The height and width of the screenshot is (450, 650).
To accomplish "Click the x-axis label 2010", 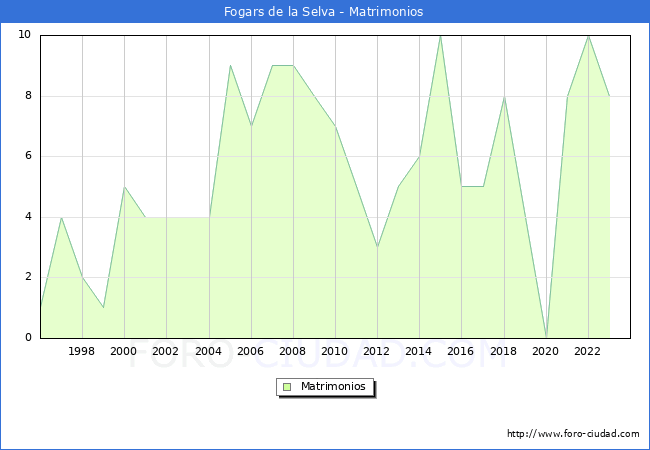I will (335, 351).
